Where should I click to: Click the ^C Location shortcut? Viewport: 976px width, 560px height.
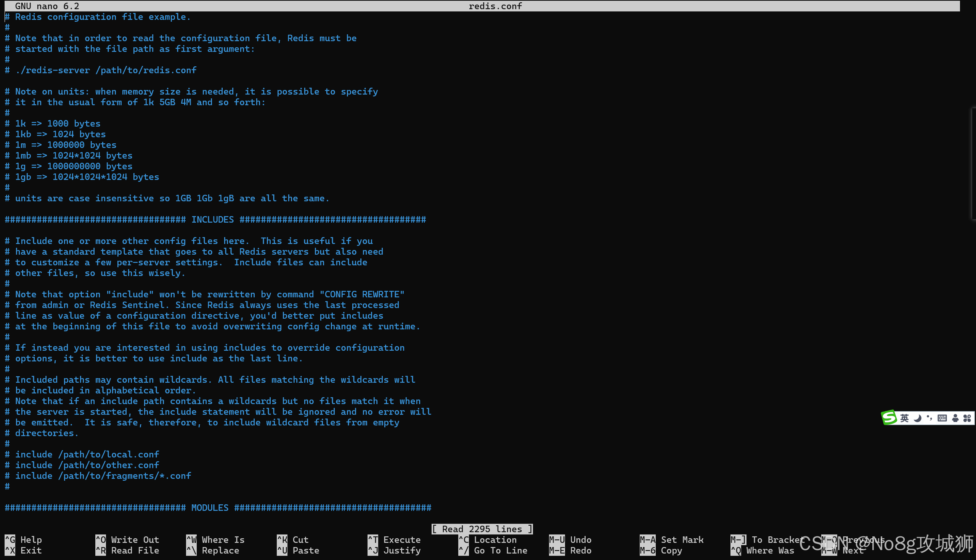pyautogui.click(x=488, y=540)
